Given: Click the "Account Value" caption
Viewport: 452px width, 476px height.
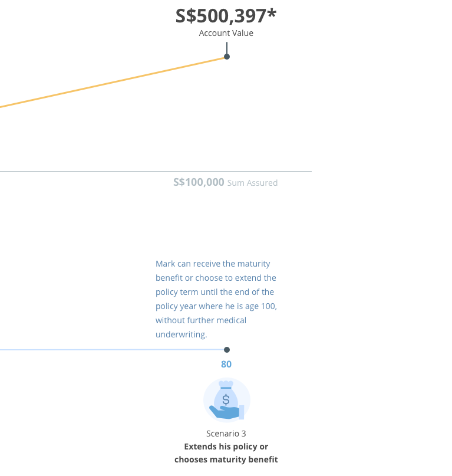Looking at the screenshot, I should [x=226, y=33].
